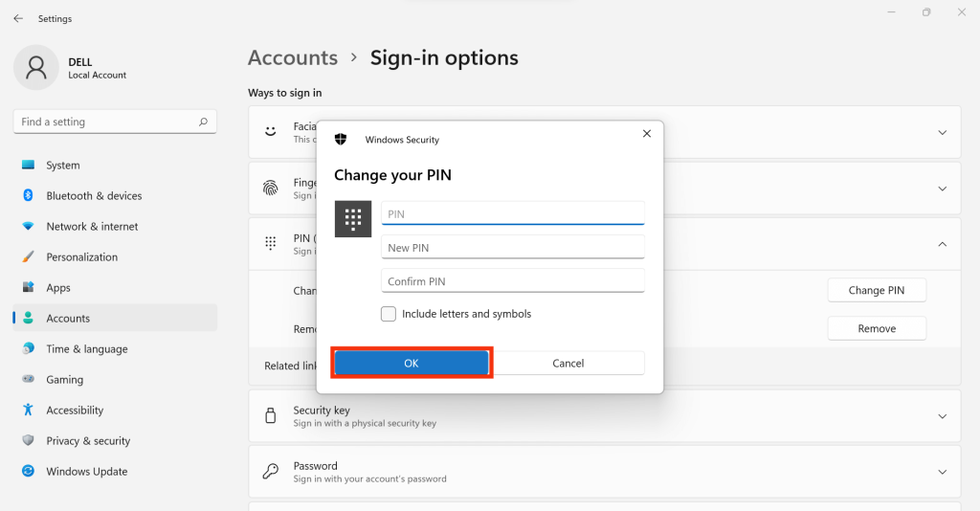The image size is (980, 511).
Task: Cancel the Change your PIN dialog
Action: point(568,363)
